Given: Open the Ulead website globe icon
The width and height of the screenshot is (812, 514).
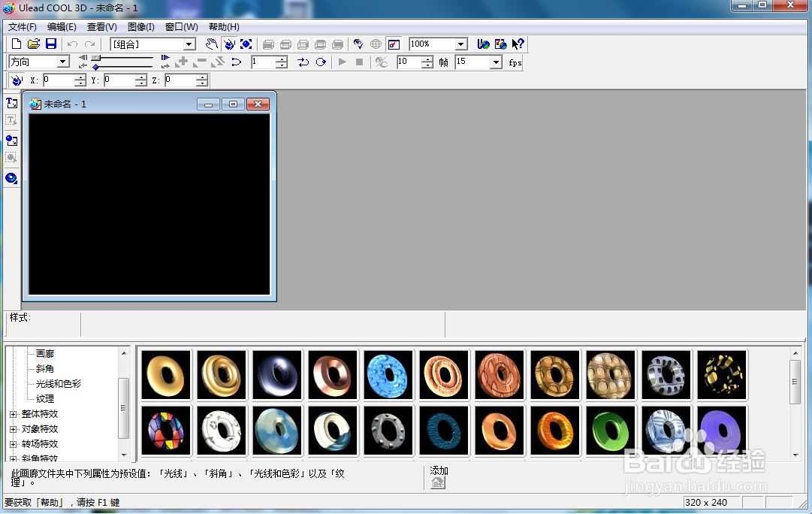Looking at the screenshot, I should pos(483,44).
